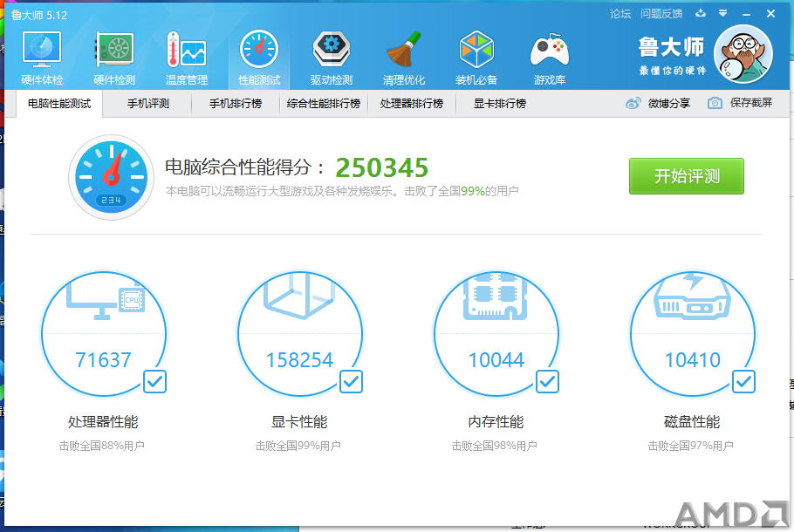The image size is (794, 532).
Task: Click the 鲁大师 mascot avatar
Action: (x=743, y=54)
